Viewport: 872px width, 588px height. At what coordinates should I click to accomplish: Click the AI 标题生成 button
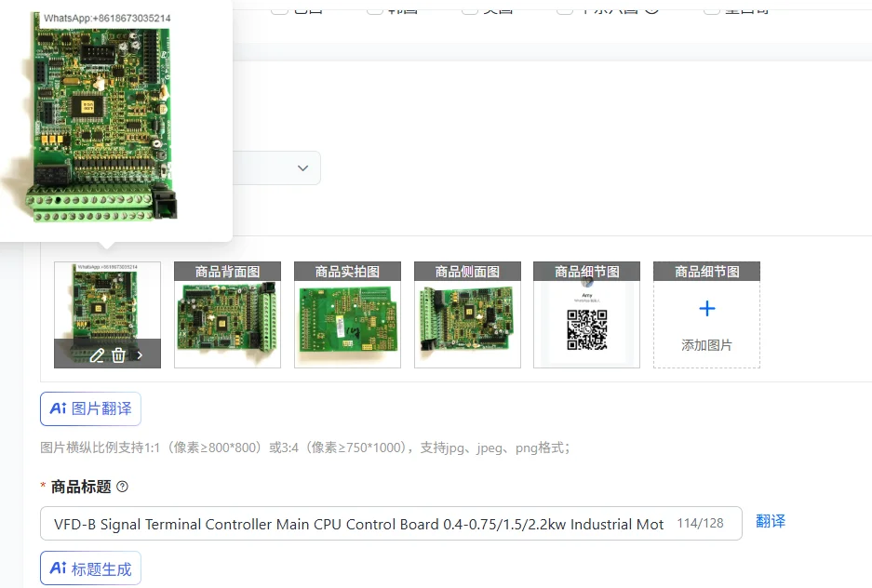[90, 568]
